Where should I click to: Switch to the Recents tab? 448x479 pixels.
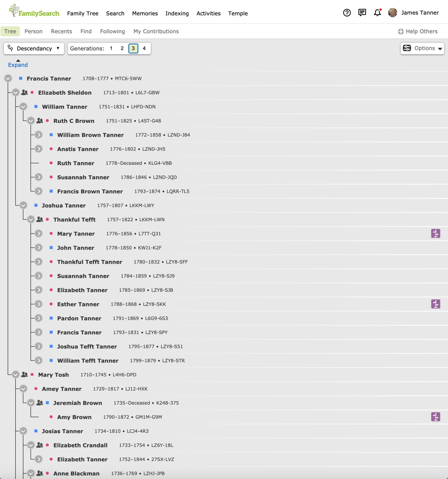click(x=61, y=31)
